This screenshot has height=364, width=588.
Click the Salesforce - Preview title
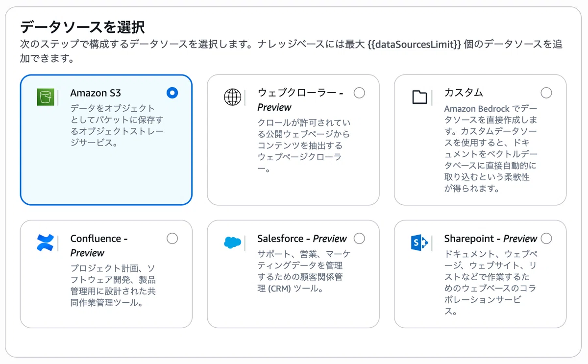pyautogui.click(x=302, y=239)
